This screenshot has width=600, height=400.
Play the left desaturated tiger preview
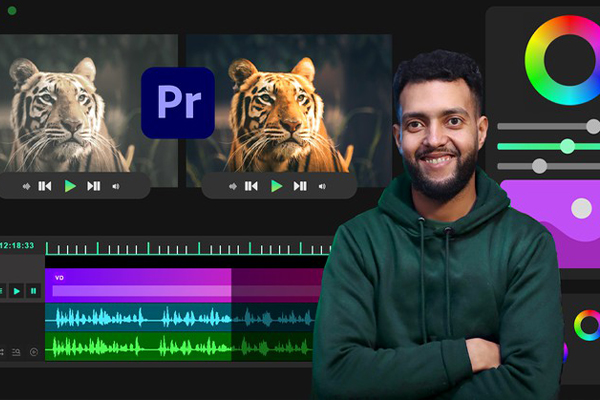(x=70, y=186)
